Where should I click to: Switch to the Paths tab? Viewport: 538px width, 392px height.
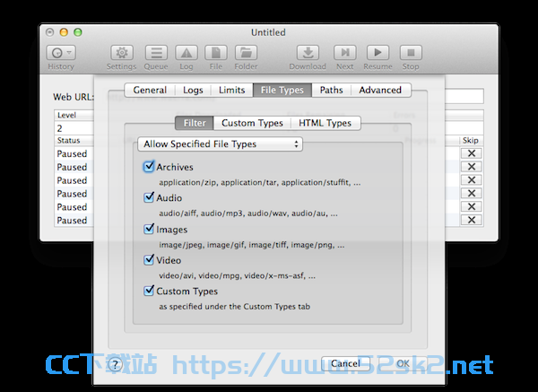click(x=332, y=90)
